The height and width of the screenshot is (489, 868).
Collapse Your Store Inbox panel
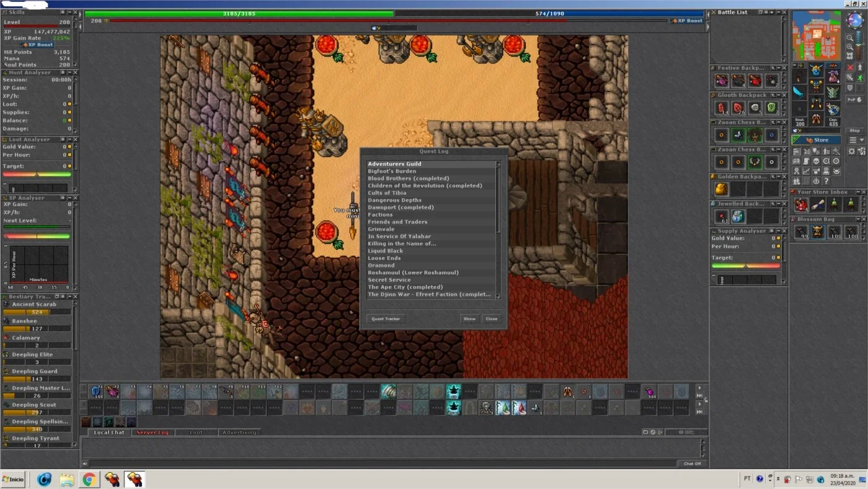tap(858, 192)
